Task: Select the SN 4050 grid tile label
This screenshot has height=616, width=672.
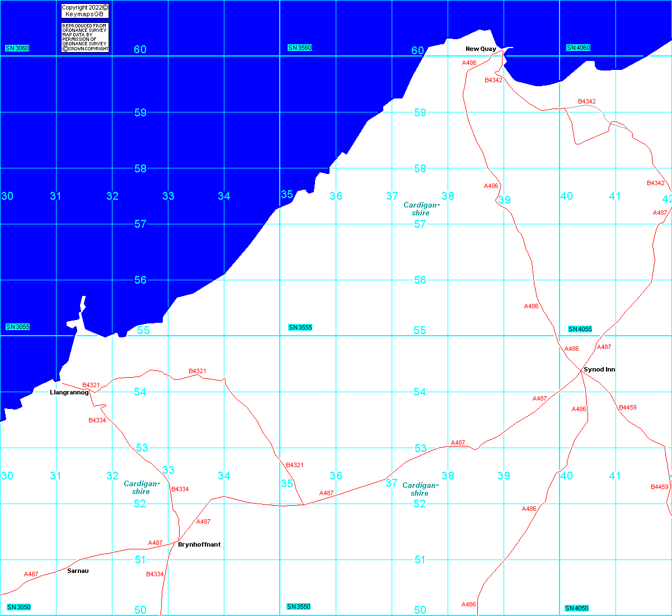Action: pyautogui.click(x=577, y=608)
